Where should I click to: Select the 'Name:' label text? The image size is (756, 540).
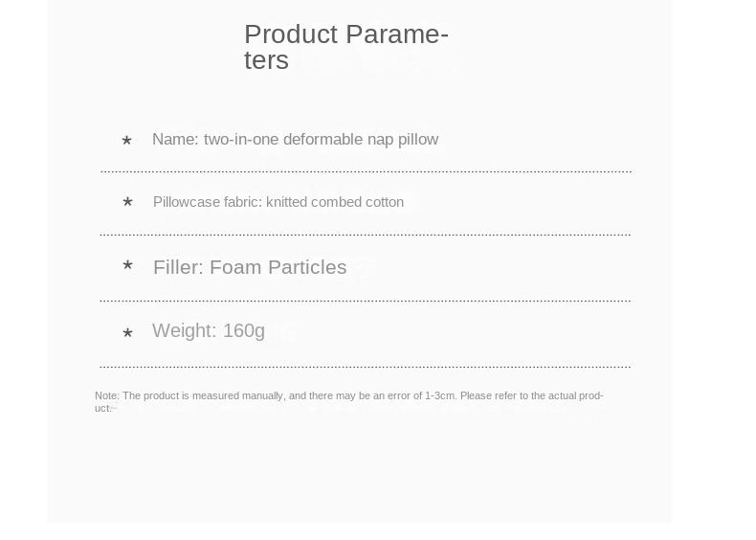[175, 140]
